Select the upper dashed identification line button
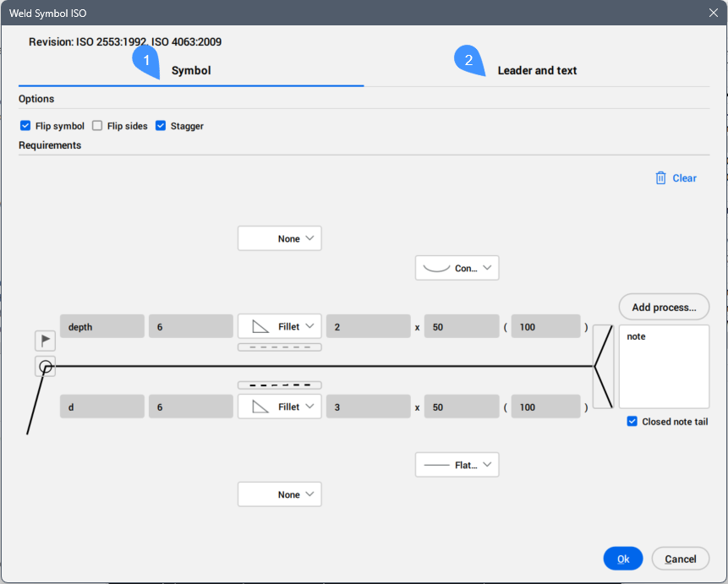Image resolution: width=728 pixels, height=584 pixels. point(279,347)
